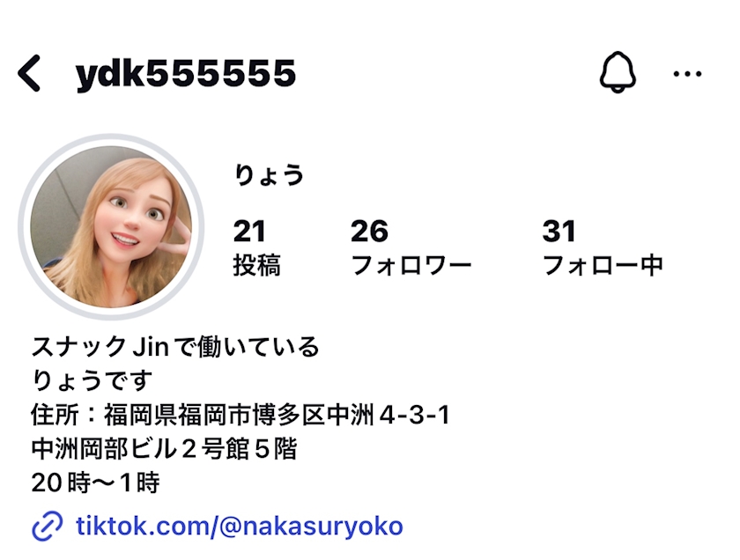
Task: Select the 住所 address line in bio
Action: [x=240, y=416]
